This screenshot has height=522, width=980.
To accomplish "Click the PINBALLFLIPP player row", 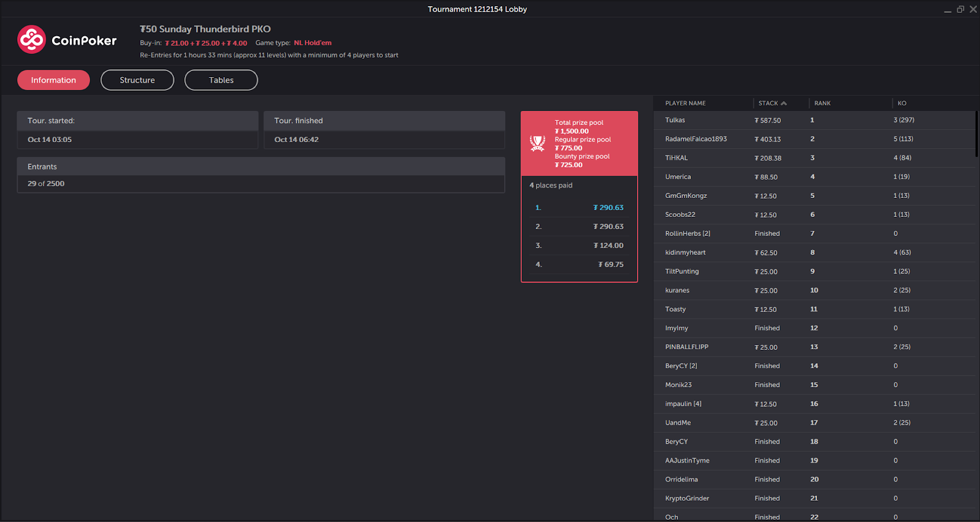I will (x=815, y=347).
